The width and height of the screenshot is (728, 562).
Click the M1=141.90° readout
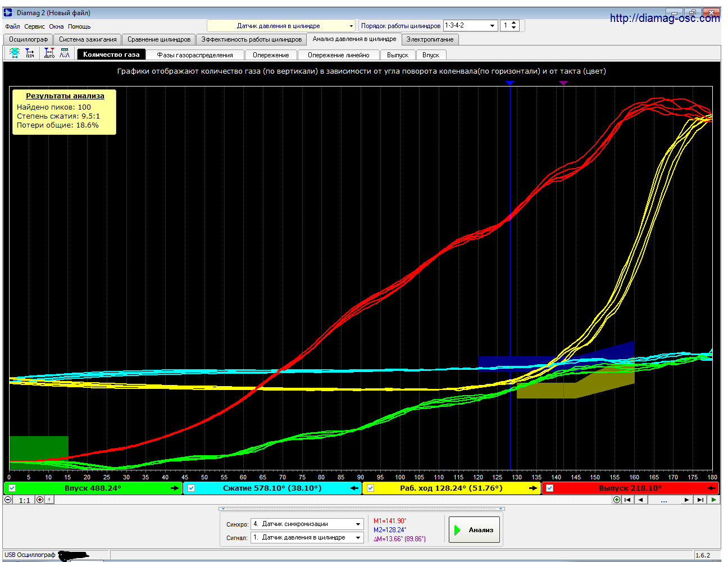point(390,521)
